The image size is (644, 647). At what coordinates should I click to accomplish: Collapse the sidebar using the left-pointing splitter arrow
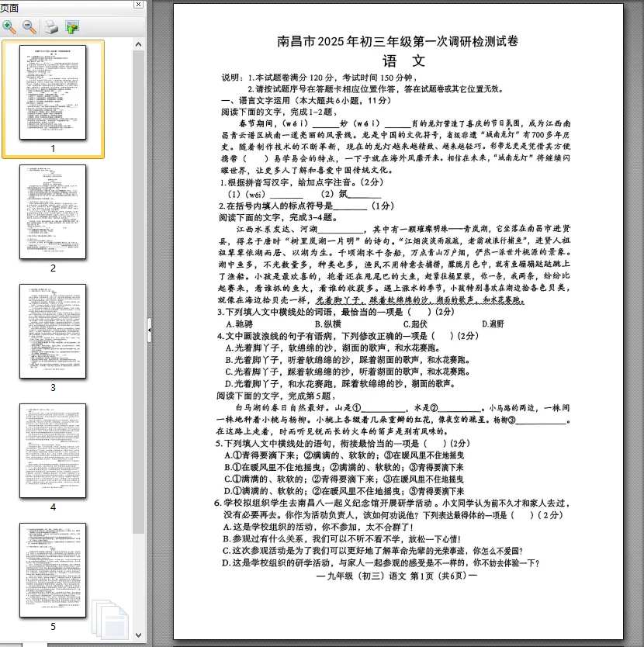pos(149,330)
